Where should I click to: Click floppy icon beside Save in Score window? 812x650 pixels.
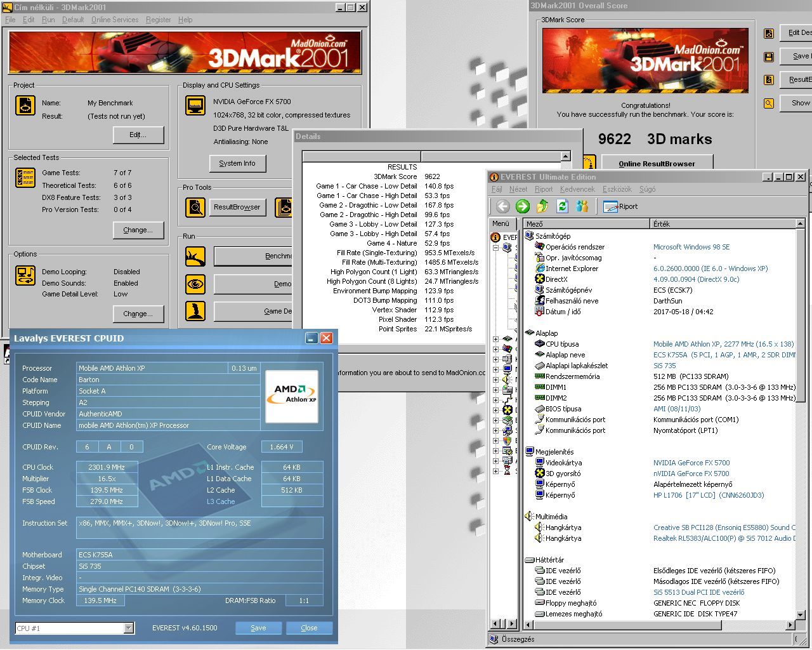[x=769, y=57]
